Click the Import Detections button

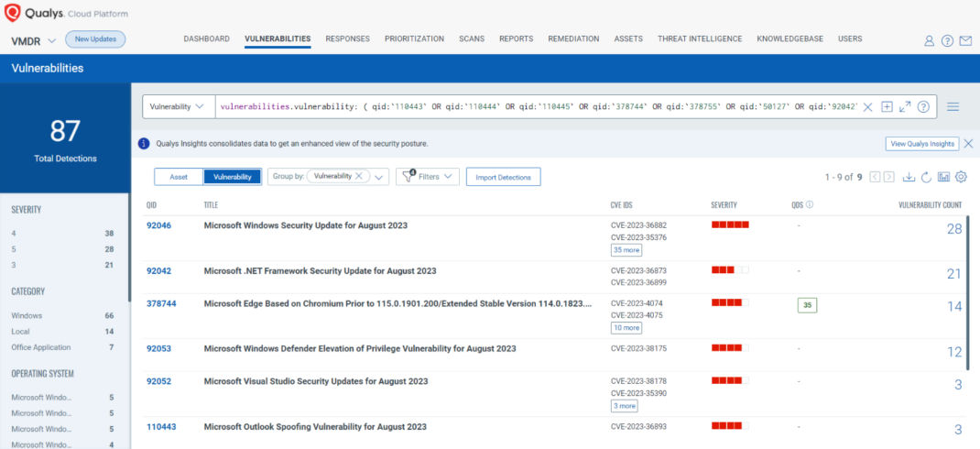click(x=503, y=177)
